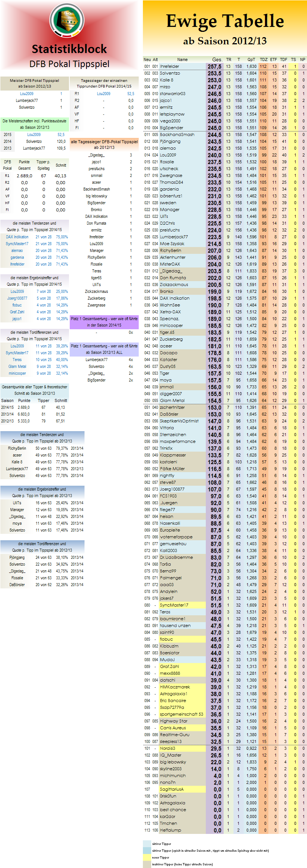Screen dimensions: 307x868
Task: Select 'MisterDAX' in the ranking table
Action: (x=170, y=264)
